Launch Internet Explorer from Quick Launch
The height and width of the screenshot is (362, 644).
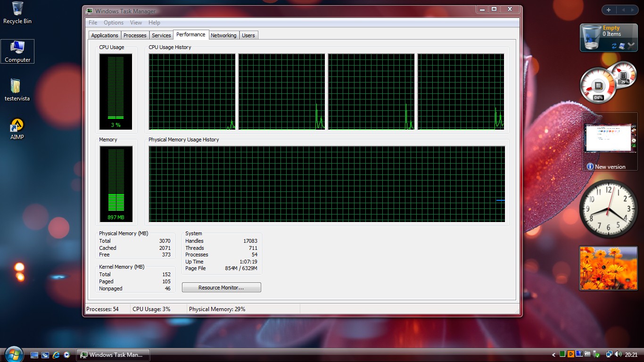56,355
